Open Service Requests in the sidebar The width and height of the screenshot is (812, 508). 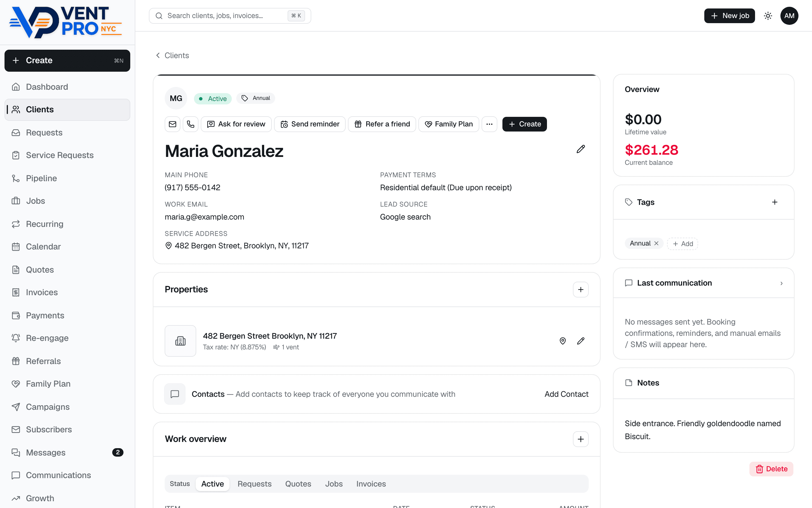(x=67, y=155)
